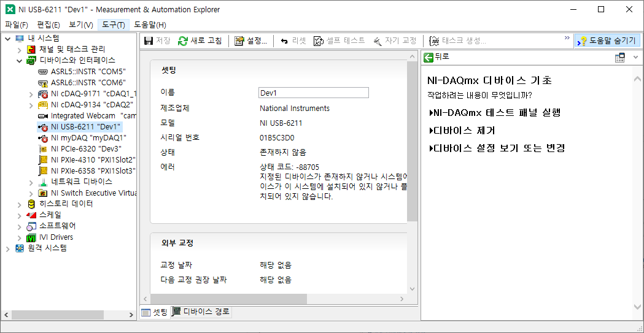Viewport: 644px width, 333px height.
Task: Click scroll-right arrow in tree panel
Action: click(131, 315)
